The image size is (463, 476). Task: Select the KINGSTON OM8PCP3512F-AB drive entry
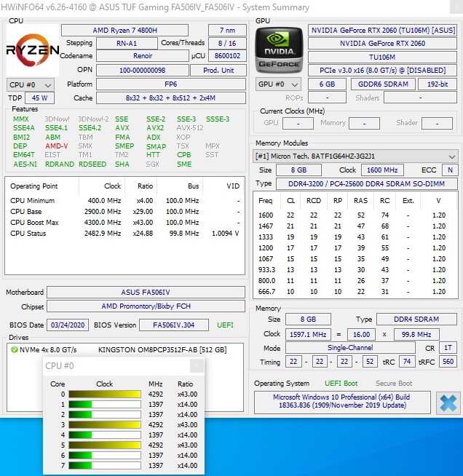(124, 349)
